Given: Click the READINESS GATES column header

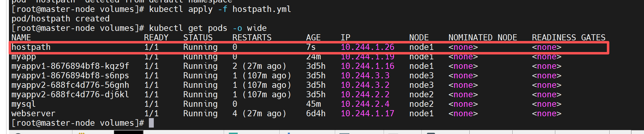Looking at the screenshot, I should tap(569, 38).
